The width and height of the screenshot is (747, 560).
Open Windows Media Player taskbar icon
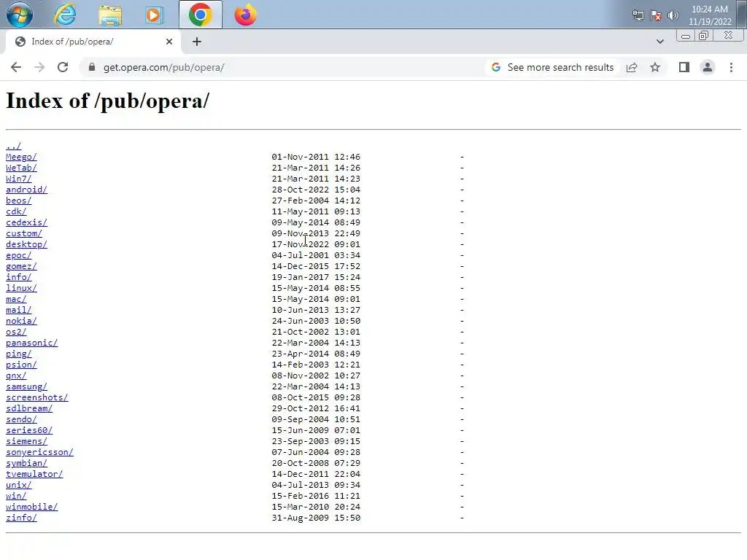coord(155,15)
